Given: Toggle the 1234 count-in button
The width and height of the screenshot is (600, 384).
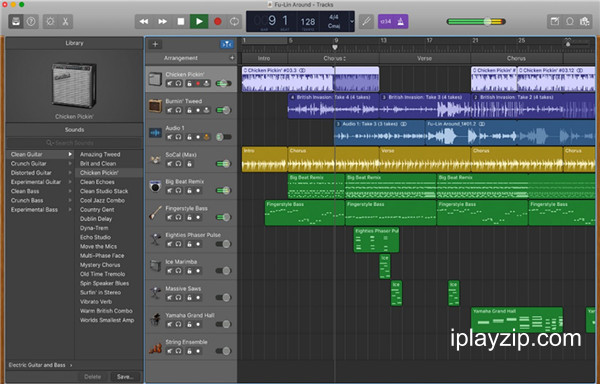Looking at the screenshot, I should (x=386, y=21).
